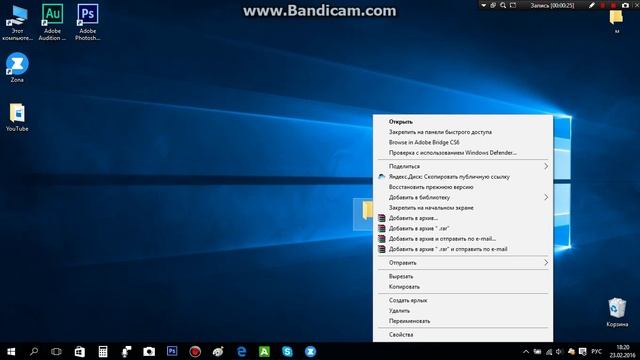Show hidden tray icons chevron
640x360 pixels.
526,351
